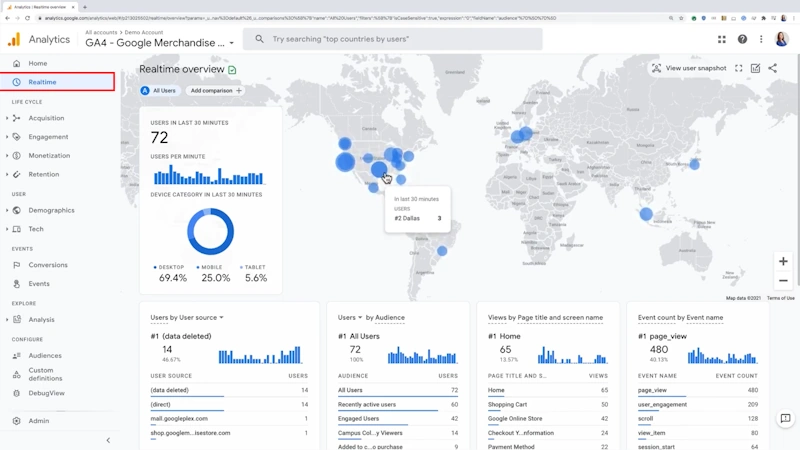Viewport: 800px width, 450px height.
Task: Click the feedback icon at bottom right
Action: pos(786,418)
